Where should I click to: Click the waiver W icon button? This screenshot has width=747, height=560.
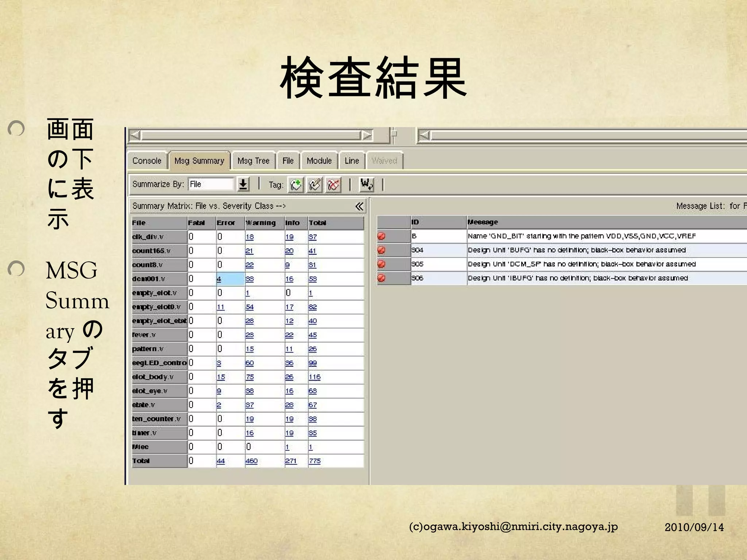pyautogui.click(x=366, y=184)
